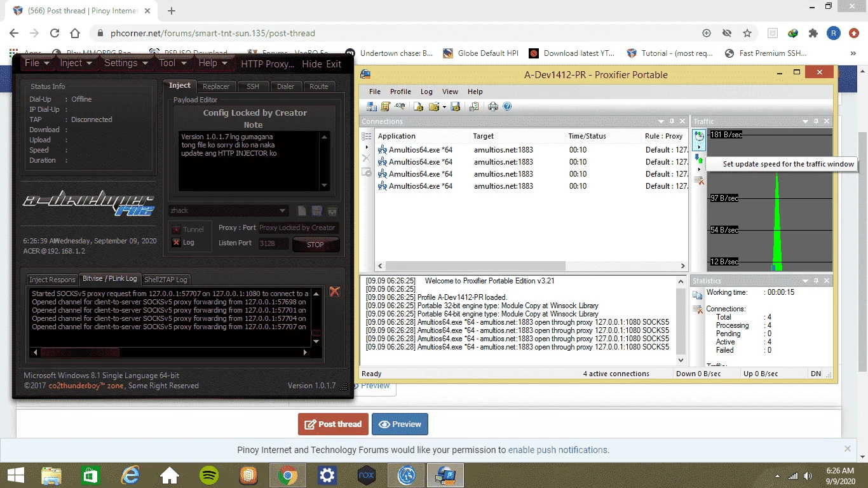The width and height of the screenshot is (868, 488).
Task: Click Hide in injector menu bar
Action: click(312, 64)
